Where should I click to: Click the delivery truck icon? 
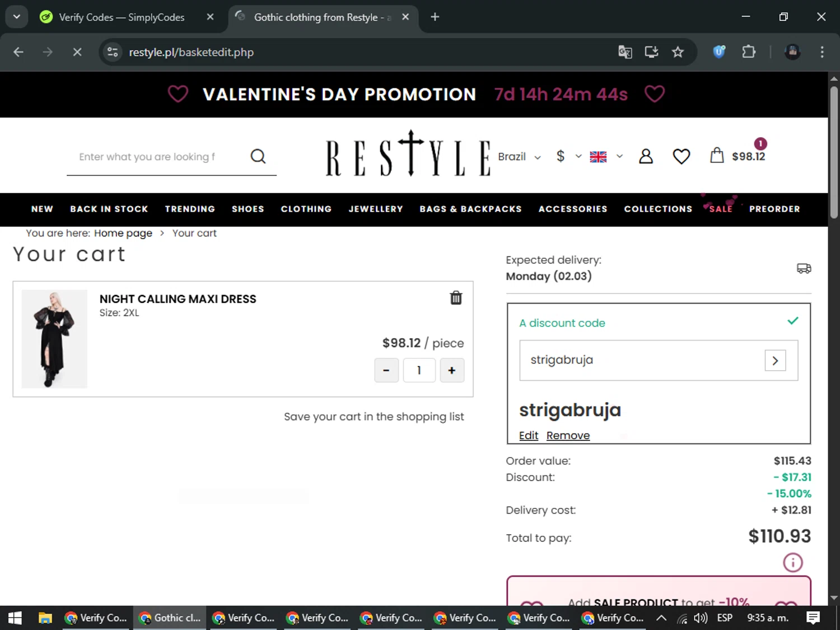point(804,268)
